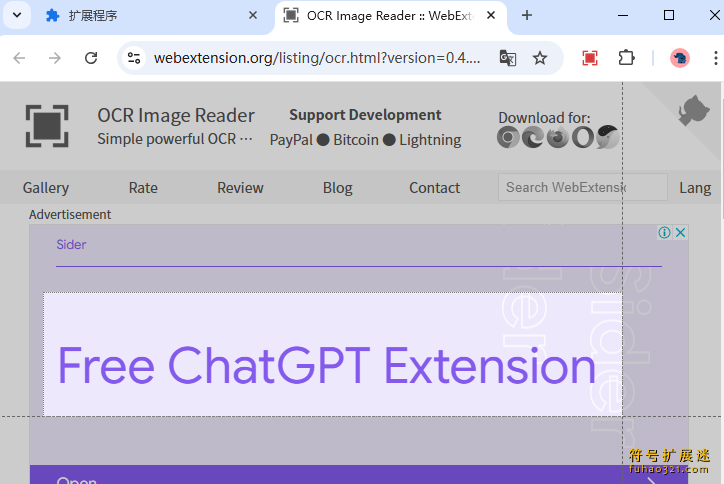Open the tab search dropdown arrow
This screenshot has height=484, width=724.
17,15
